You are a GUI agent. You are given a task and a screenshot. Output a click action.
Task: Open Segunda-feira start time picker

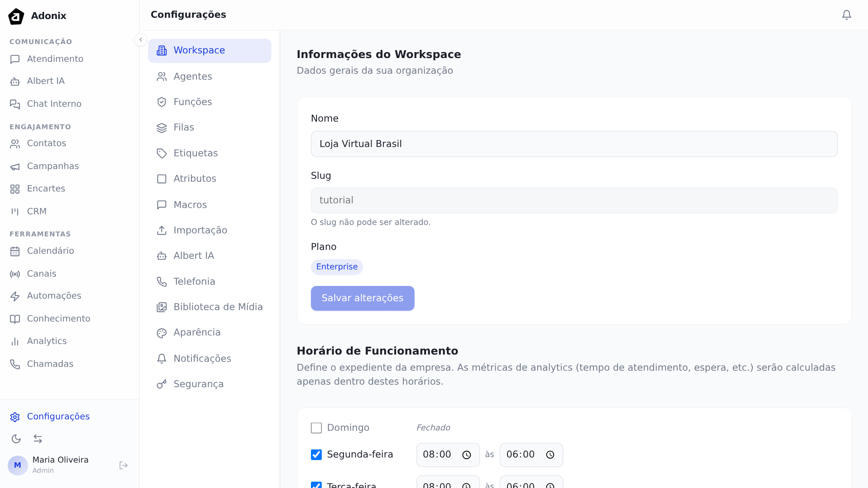point(447,455)
